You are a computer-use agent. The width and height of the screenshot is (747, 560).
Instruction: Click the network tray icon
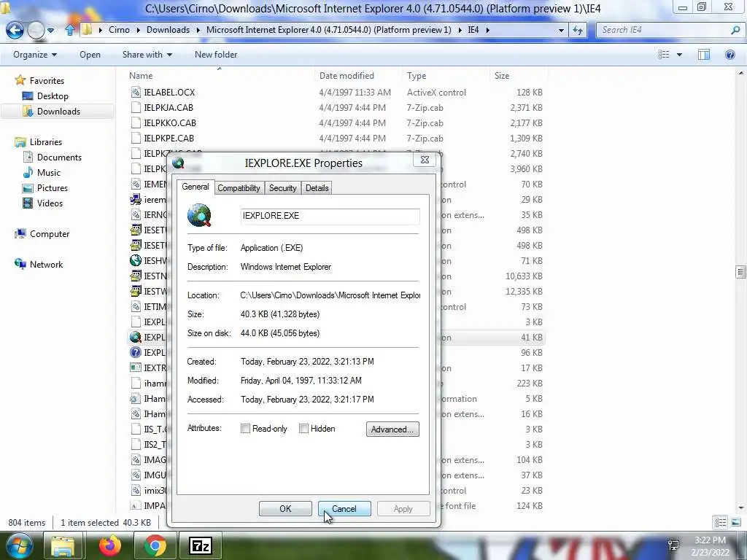click(x=673, y=545)
